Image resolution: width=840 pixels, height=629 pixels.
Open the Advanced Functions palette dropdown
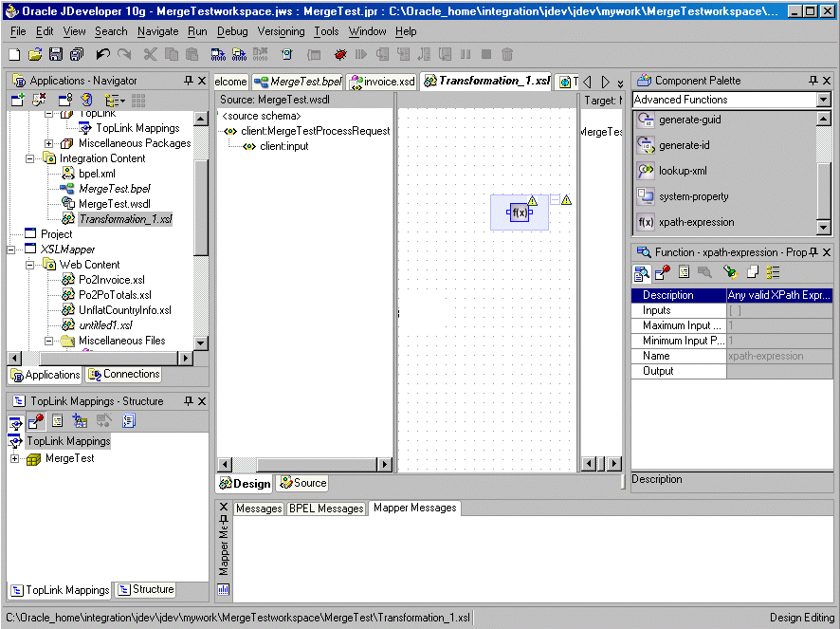[823, 100]
